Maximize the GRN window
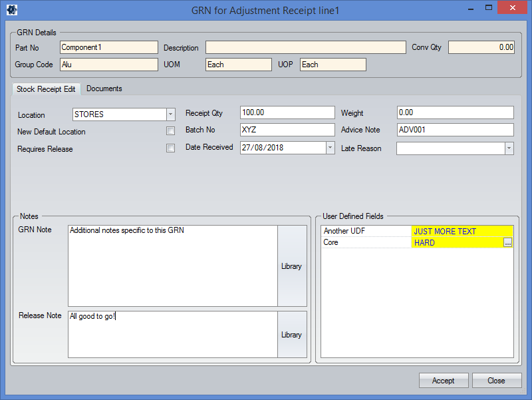This screenshot has width=532, height=400. click(488, 8)
